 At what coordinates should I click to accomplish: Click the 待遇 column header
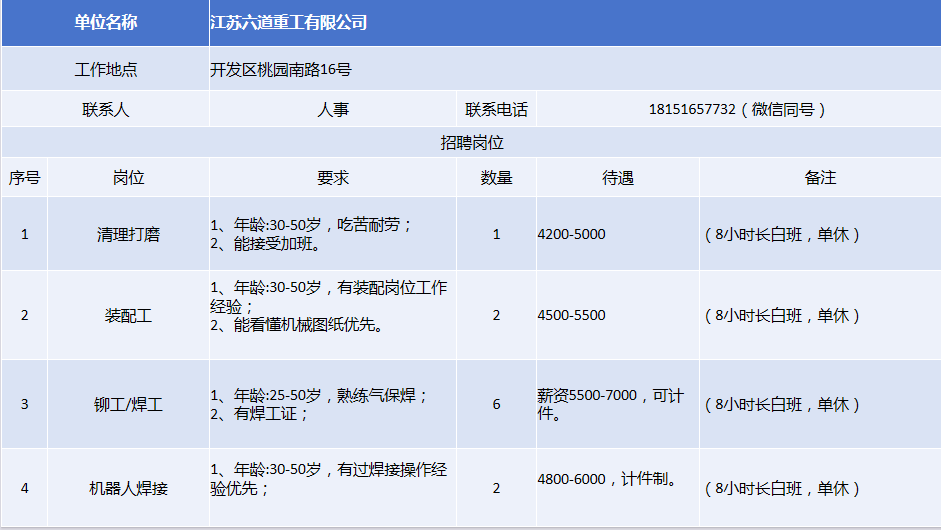tap(617, 178)
